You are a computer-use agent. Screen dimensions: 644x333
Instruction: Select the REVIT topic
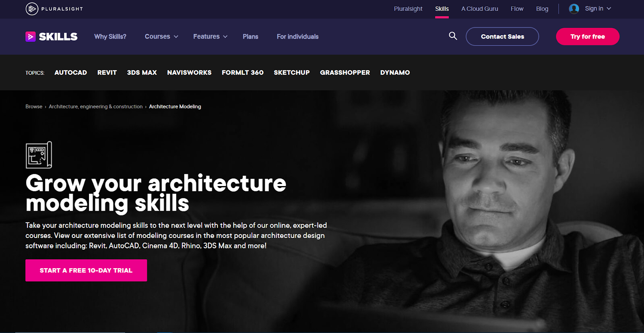point(107,72)
